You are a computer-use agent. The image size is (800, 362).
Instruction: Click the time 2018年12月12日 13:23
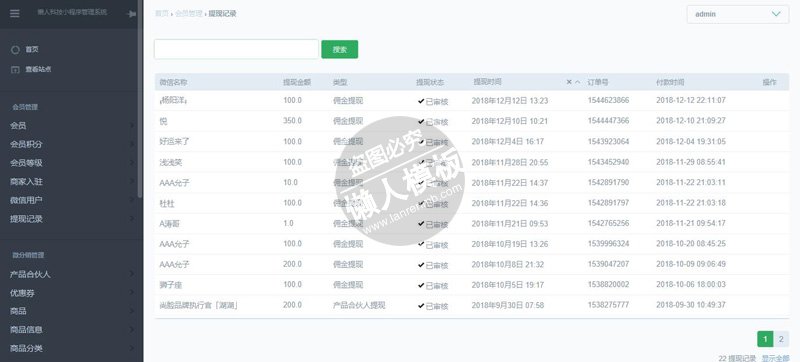pyautogui.click(x=510, y=101)
